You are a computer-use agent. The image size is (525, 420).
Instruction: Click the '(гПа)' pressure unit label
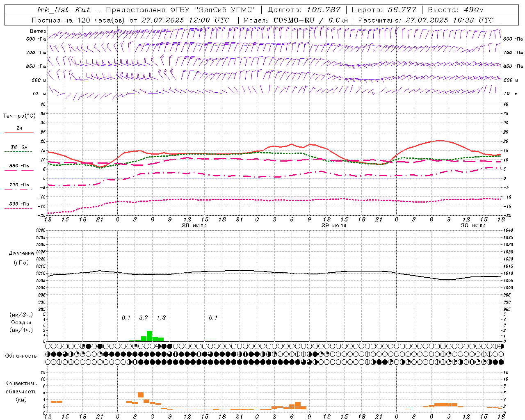coord(21,262)
